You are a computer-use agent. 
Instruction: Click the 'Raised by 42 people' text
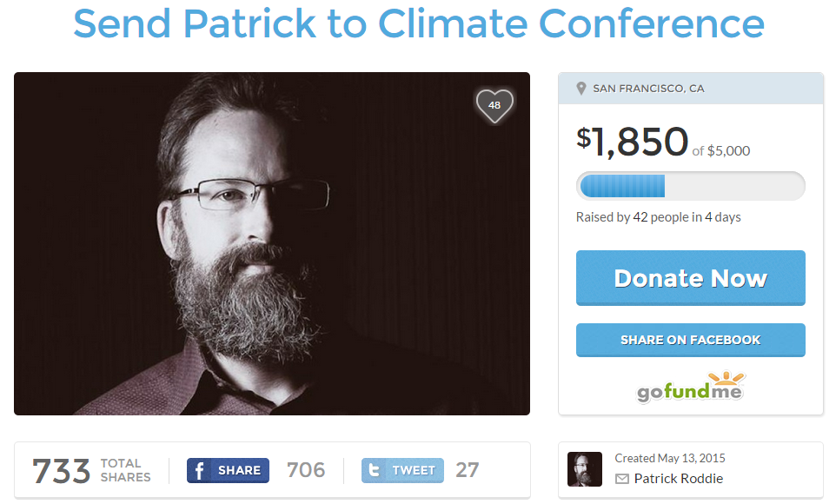(658, 217)
